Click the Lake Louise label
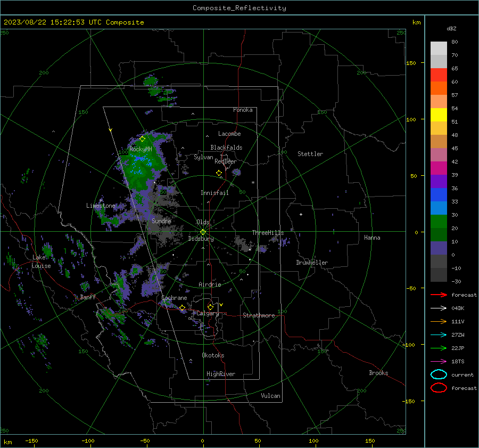 pyautogui.click(x=41, y=262)
